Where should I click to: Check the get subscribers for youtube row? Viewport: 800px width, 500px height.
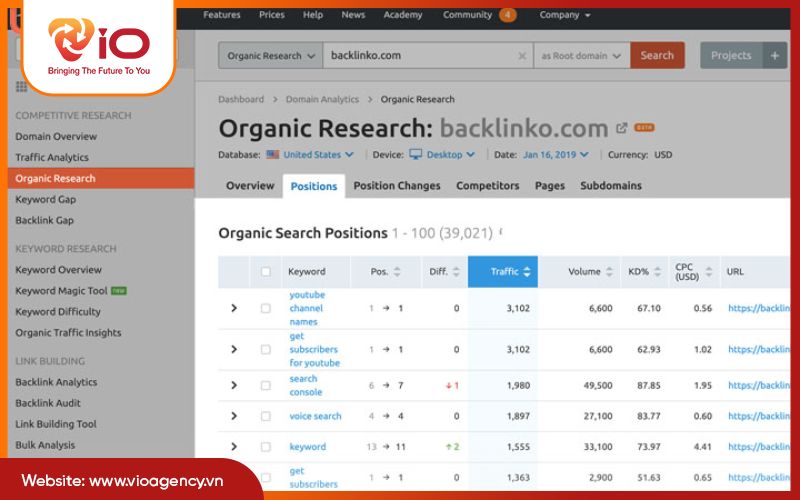click(x=266, y=349)
